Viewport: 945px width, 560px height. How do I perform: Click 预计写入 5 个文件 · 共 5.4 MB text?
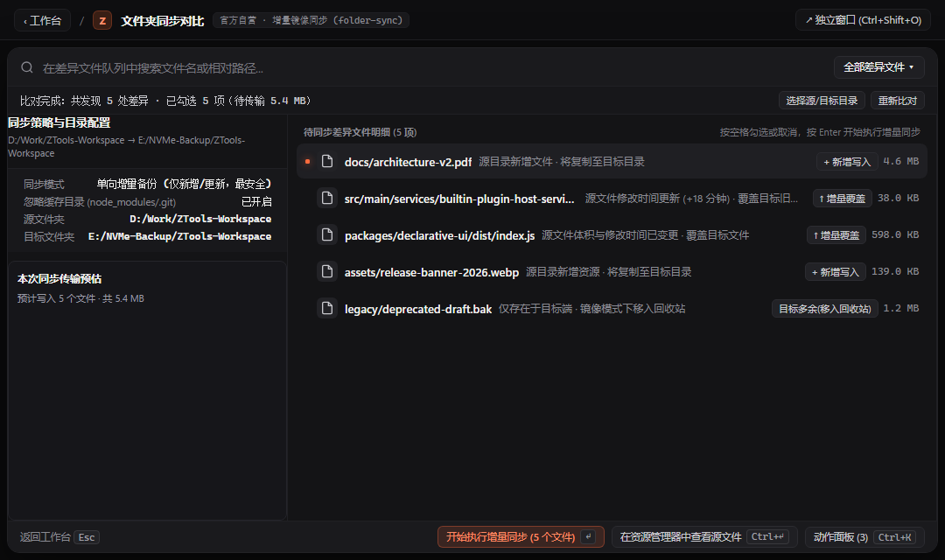coord(80,298)
